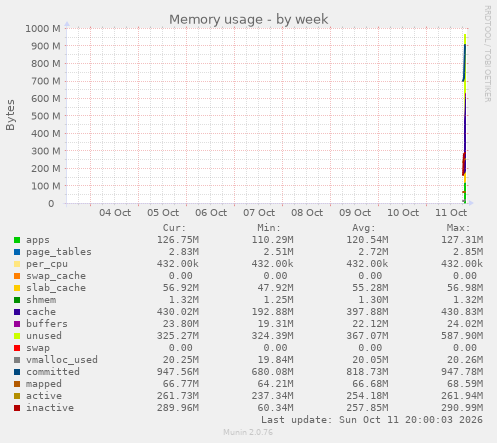Click the 'Last update' timestamp line
Viewport: 497px width, 443px height.
click(372, 420)
